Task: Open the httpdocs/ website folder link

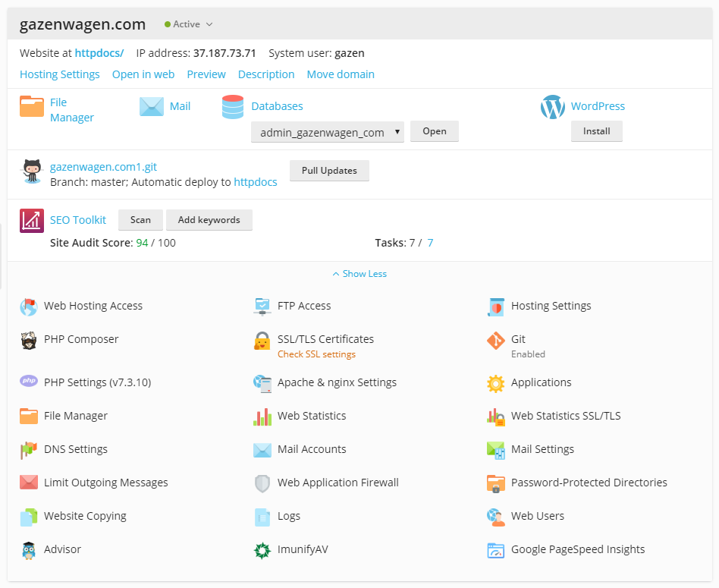Action: tap(99, 53)
